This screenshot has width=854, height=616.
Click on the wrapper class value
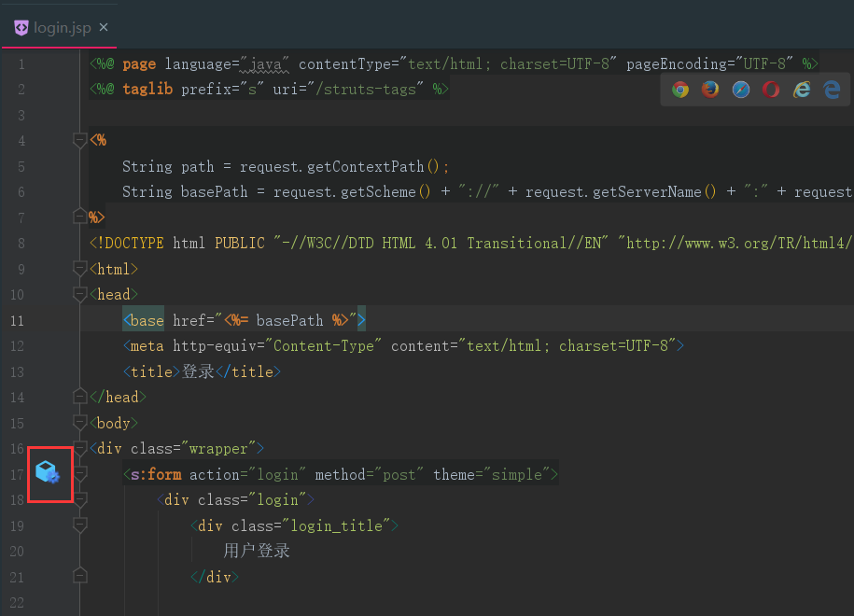(x=218, y=448)
